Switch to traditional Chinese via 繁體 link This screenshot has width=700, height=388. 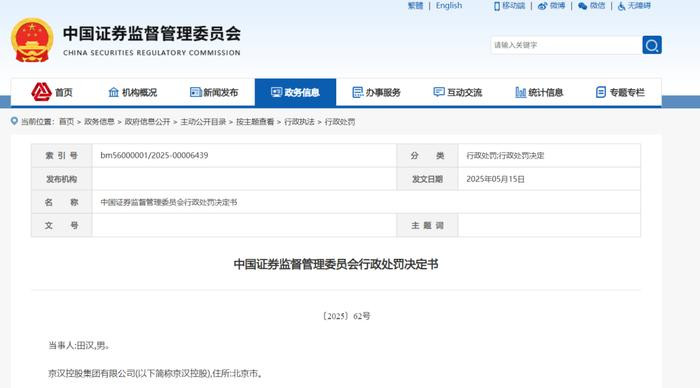[415, 6]
